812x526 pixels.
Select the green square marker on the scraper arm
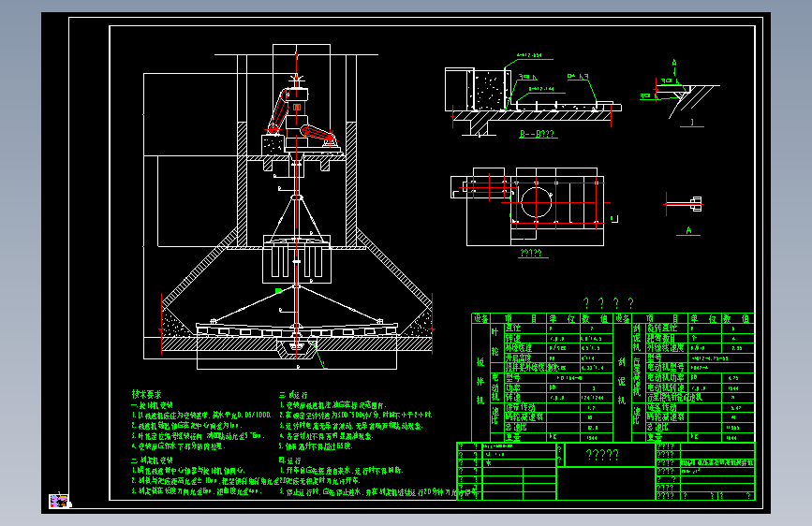click(278, 291)
